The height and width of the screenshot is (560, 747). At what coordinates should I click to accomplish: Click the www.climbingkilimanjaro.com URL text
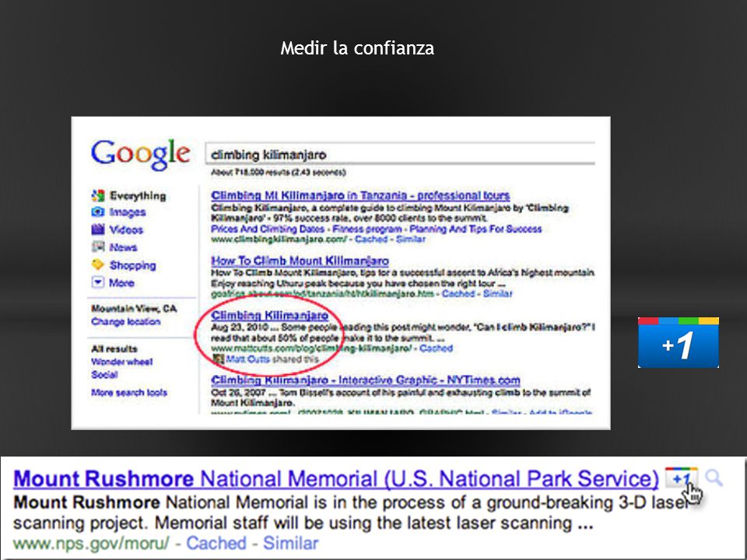tap(279, 239)
